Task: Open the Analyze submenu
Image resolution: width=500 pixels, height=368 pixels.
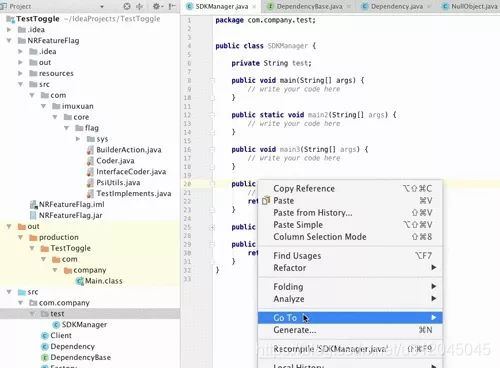Action: pos(350,299)
